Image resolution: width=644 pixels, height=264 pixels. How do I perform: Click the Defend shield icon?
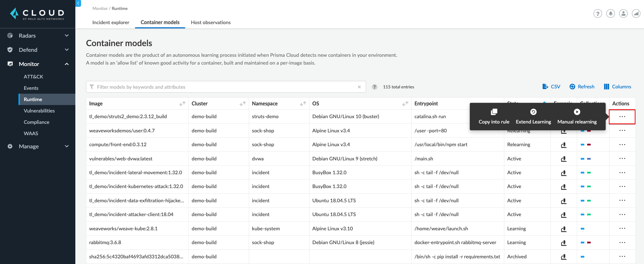click(10, 50)
